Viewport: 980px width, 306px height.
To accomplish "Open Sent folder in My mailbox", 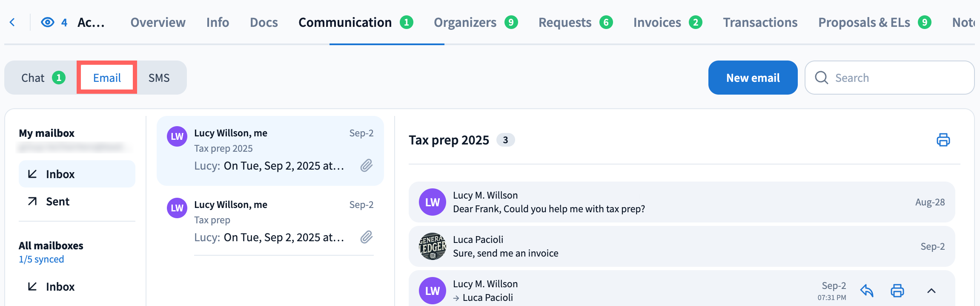I will (57, 202).
